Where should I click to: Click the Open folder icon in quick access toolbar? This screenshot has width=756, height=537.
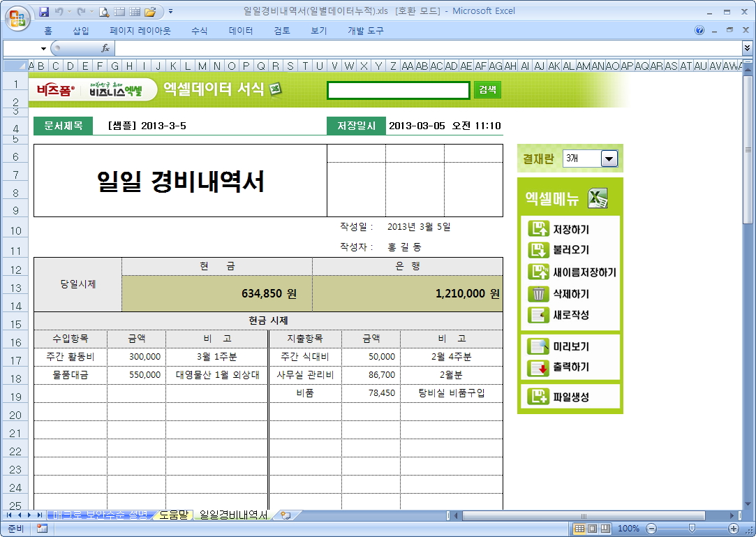[x=150, y=12]
